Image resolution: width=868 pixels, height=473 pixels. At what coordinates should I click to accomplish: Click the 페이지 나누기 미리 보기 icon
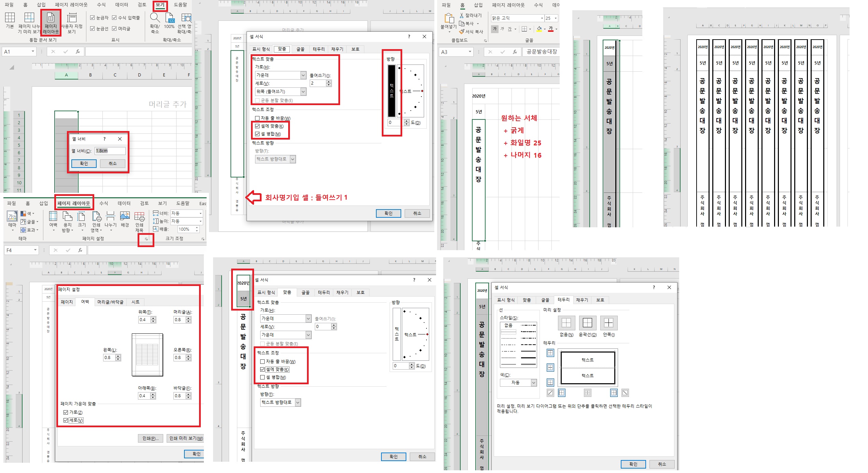click(x=29, y=18)
